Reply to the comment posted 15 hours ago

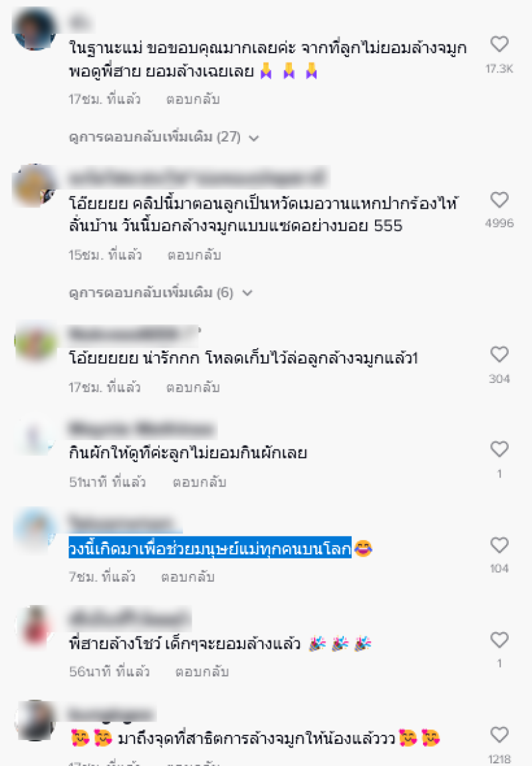tap(194, 255)
